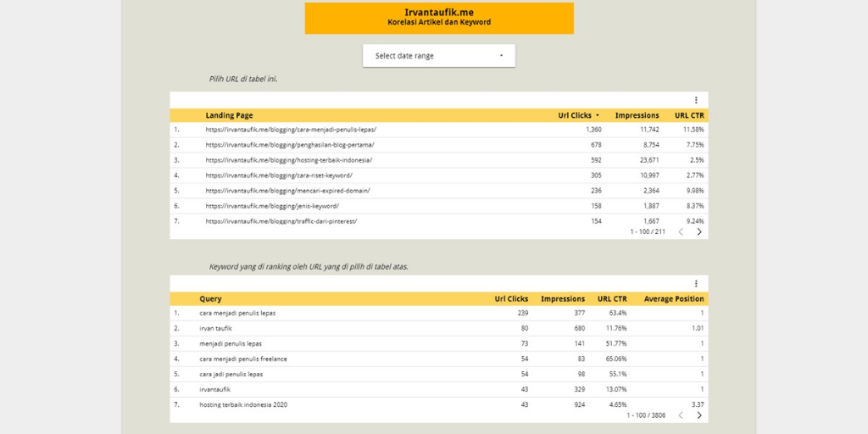
Task: Click query 'cara menjadi penulis lepas'
Action: [237, 313]
